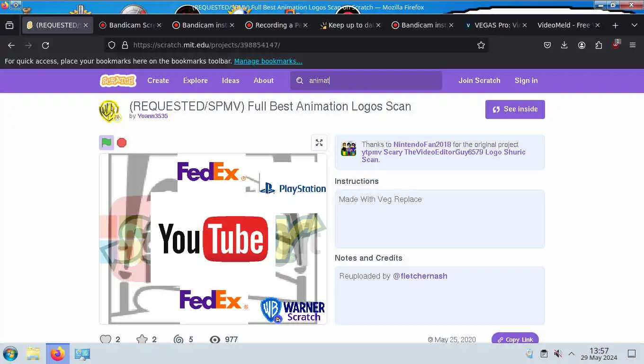Click the show desktop notification icon
Image resolution: width=644 pixels, height=364 pixels.
point(632,354)
